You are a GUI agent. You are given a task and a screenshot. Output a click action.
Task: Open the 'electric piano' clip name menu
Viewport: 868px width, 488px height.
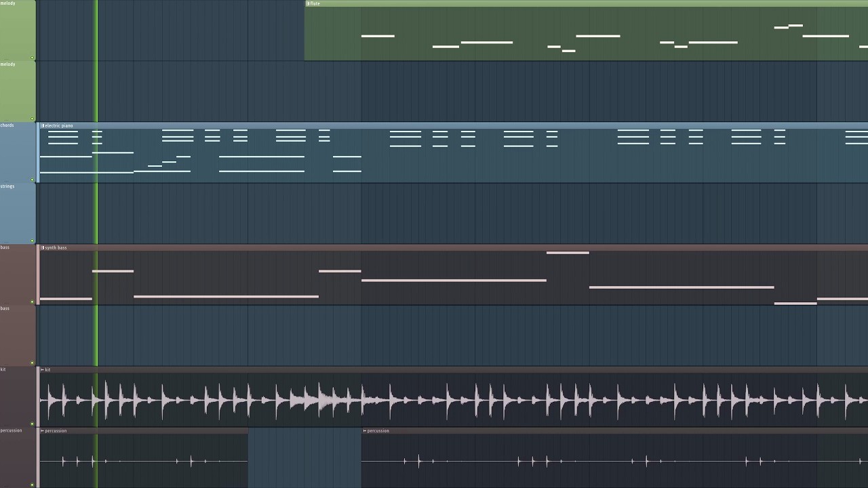pos(59,125)
